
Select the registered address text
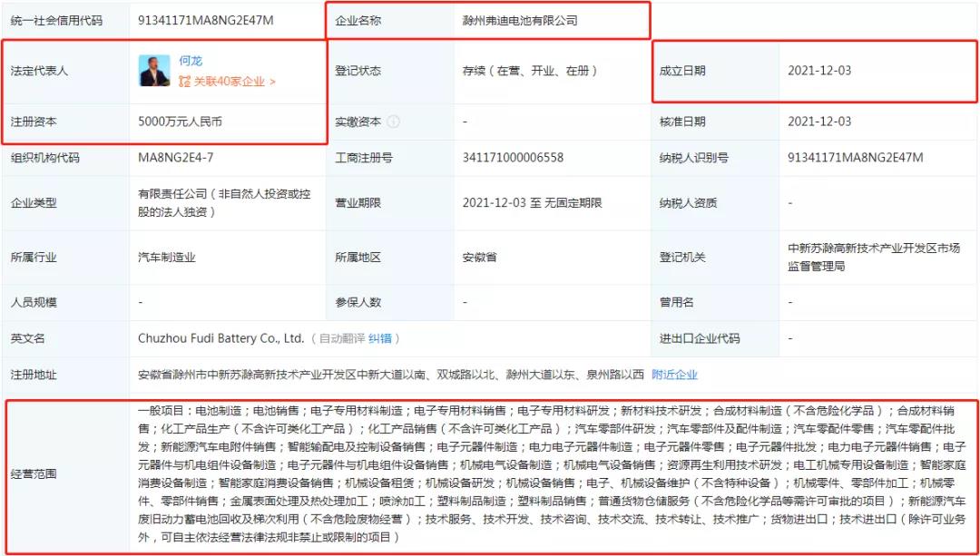[x=390, y=375]
